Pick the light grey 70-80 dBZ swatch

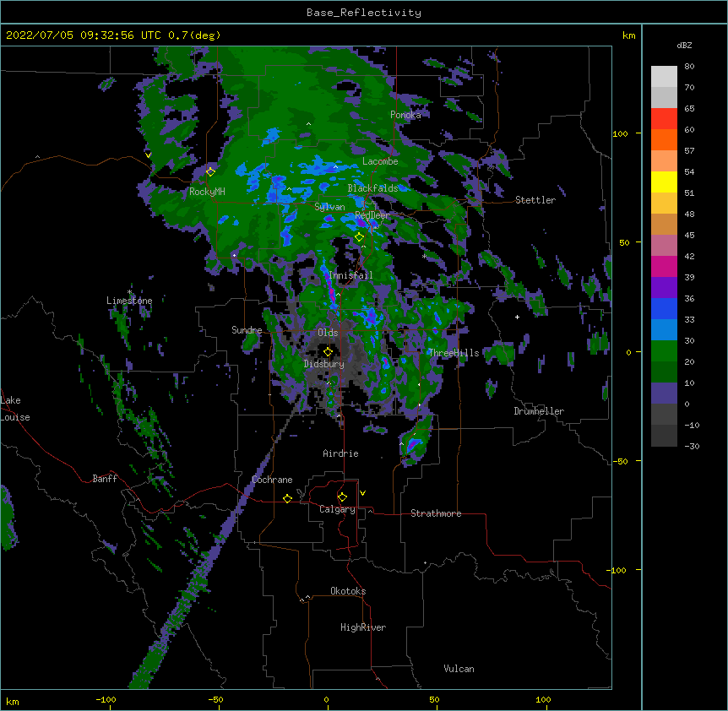(664, 76)
